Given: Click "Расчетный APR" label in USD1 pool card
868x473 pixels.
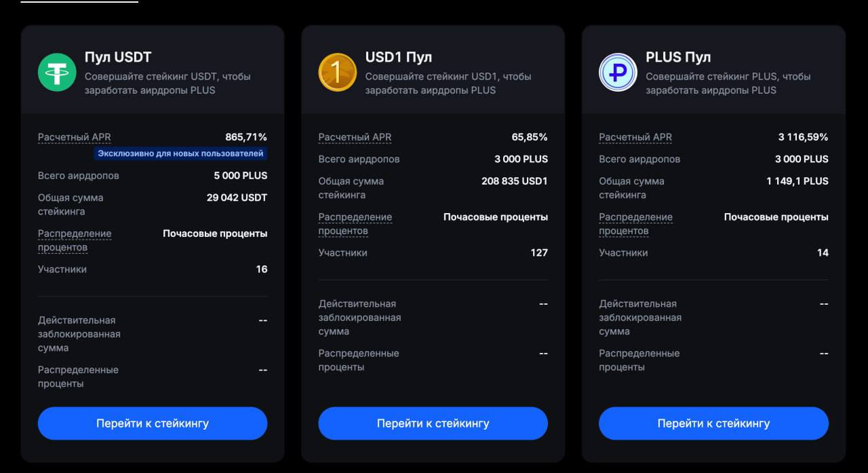Looking at the screenshot, I should (x=355, y=137).
